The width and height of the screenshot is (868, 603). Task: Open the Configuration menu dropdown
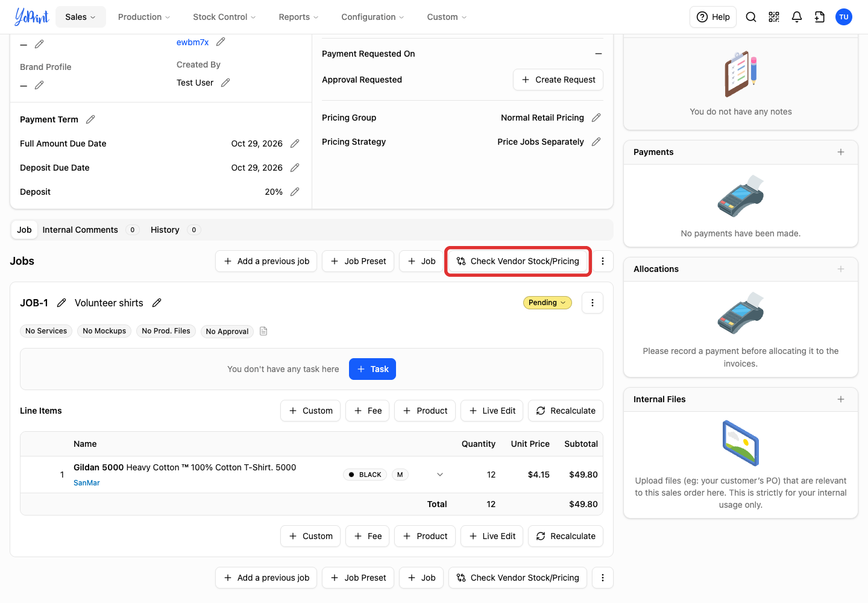coord(373,17)
